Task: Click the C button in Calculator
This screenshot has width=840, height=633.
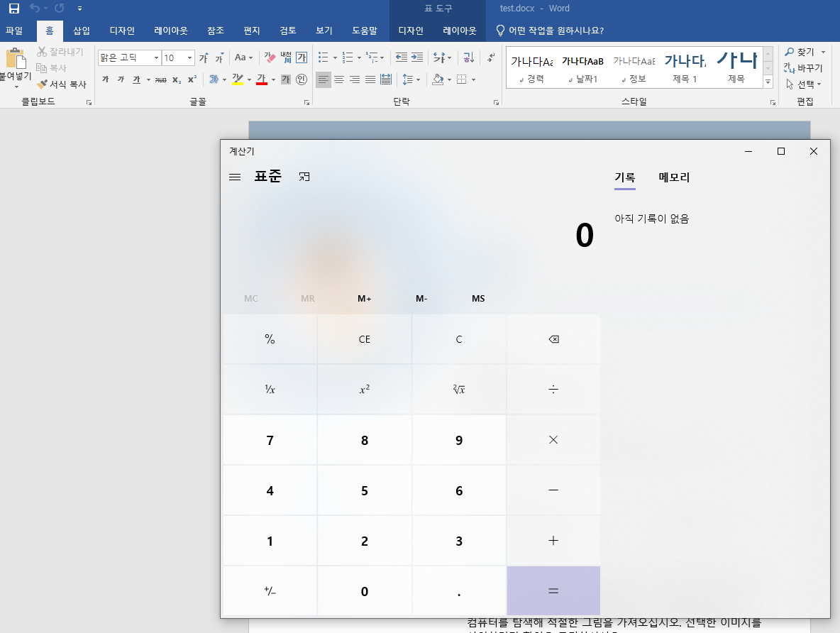Action: click(458, 339)
